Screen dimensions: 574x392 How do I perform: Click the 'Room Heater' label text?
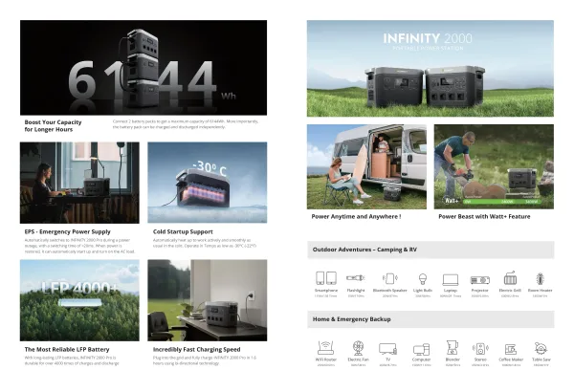(540, 291)
